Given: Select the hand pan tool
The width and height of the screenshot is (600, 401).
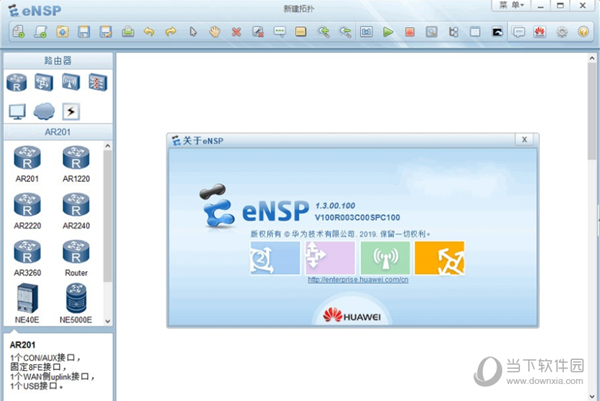Looking at the screenshot, I should coord(215,31).
